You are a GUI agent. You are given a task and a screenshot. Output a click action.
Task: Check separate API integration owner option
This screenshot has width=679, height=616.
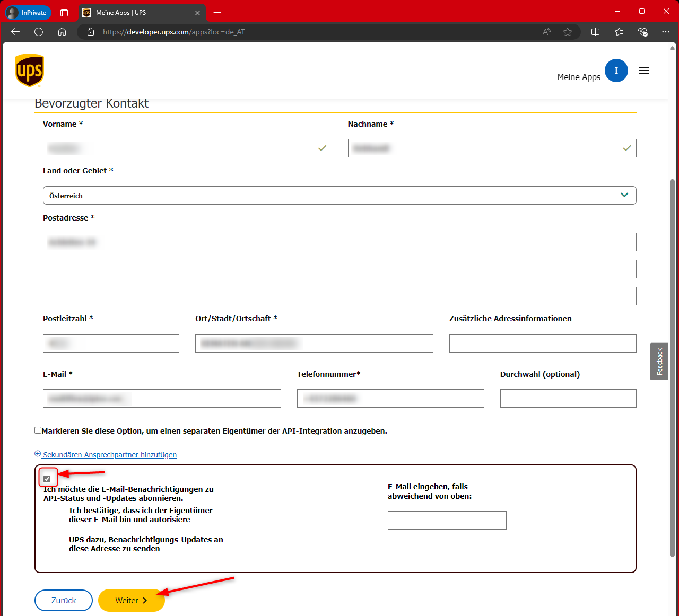[x=38, y=430]
